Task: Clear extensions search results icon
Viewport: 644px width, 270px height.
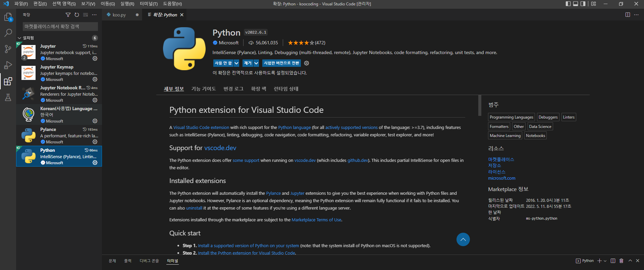Action: pyautogui.click(x=86, y=15)
